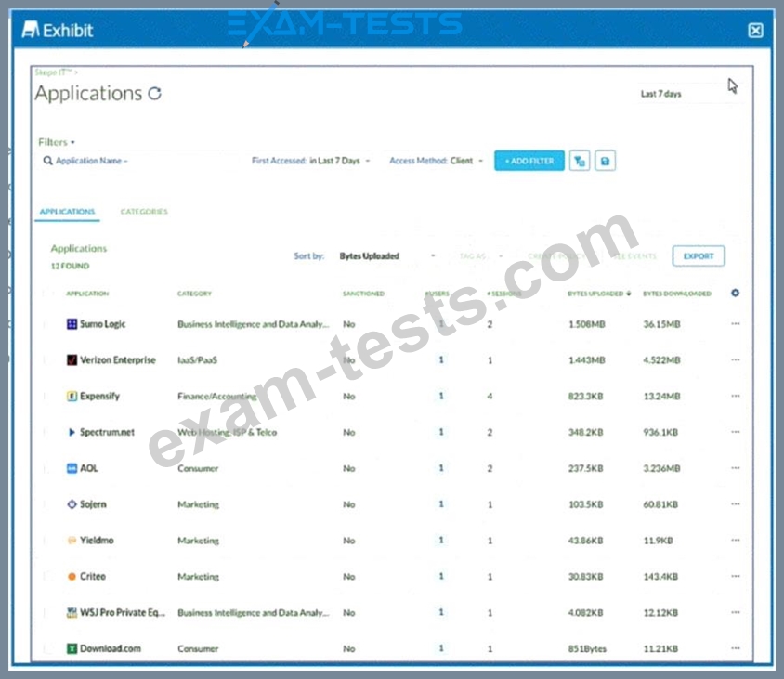The height and width of the screenshot is (679, 784).
Task: Open the Verizon Enterprise application link
Action: click(117, 360)
